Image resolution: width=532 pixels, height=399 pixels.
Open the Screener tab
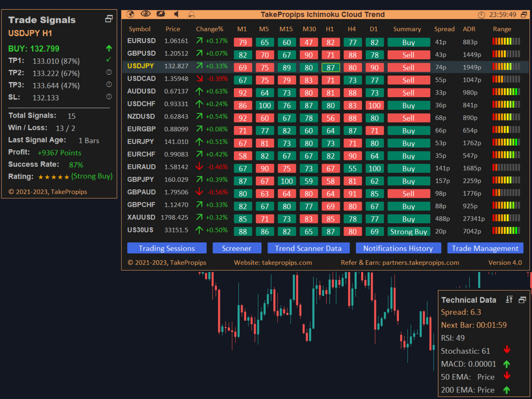pos(237,248)
